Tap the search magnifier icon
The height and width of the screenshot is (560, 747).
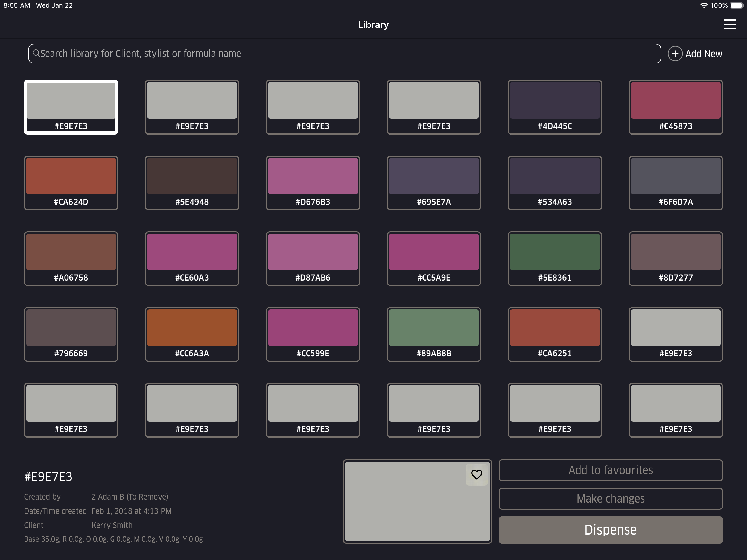coord(36,53)
